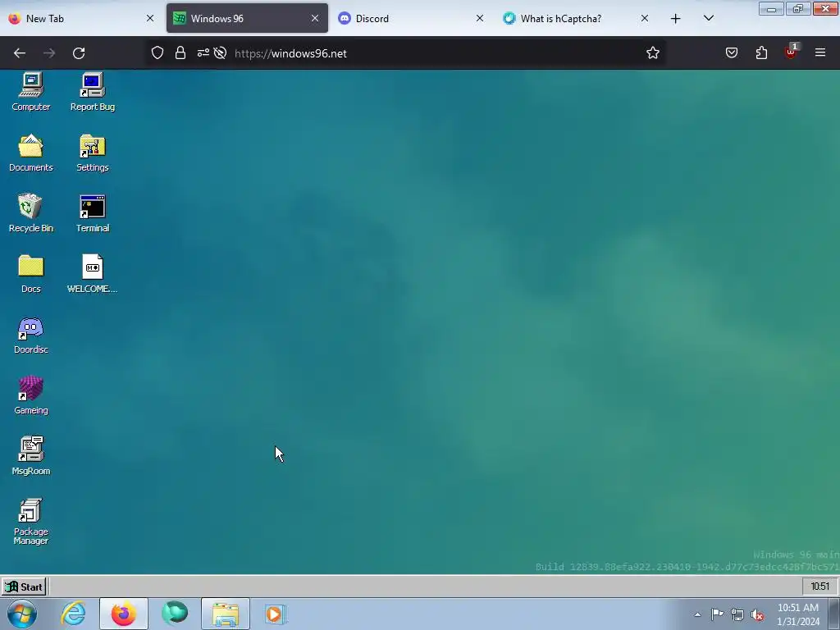
Task: Close the New Tab tab
Action: coord(150,18)
